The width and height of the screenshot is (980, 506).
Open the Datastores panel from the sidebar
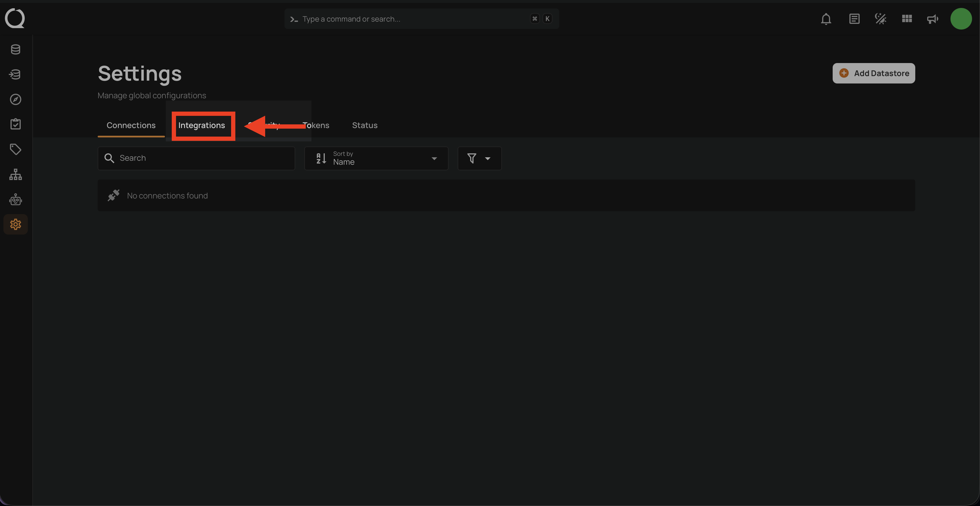(15, 49)
